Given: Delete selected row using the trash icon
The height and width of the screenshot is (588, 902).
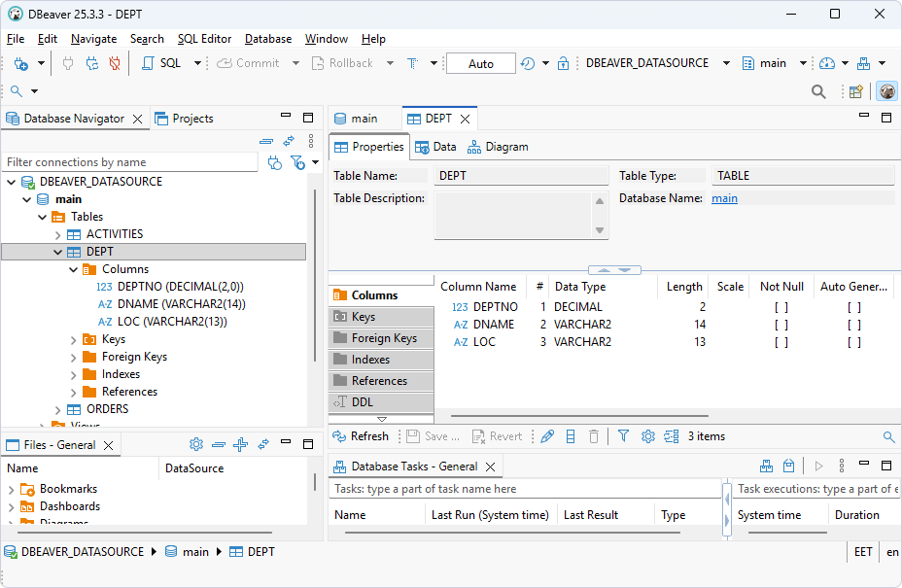Looking at the screenshot, I should (x=594, y=436).
